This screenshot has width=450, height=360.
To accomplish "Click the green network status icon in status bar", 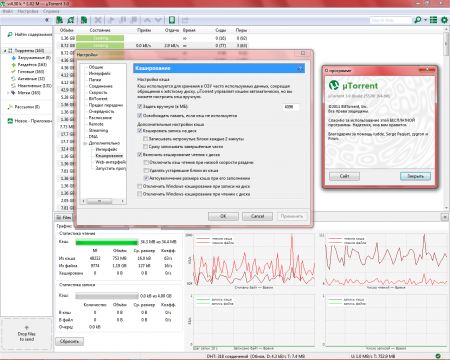I will coord(438,356).
